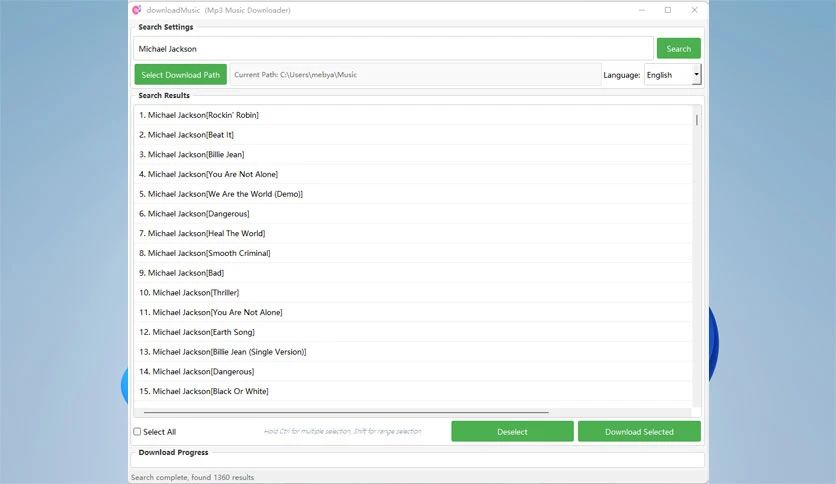This screenshot has width=836, height=484.
Task: Select result 4 Michael Jackson[You Are Not Alone]
Action: tap(413, 174)
